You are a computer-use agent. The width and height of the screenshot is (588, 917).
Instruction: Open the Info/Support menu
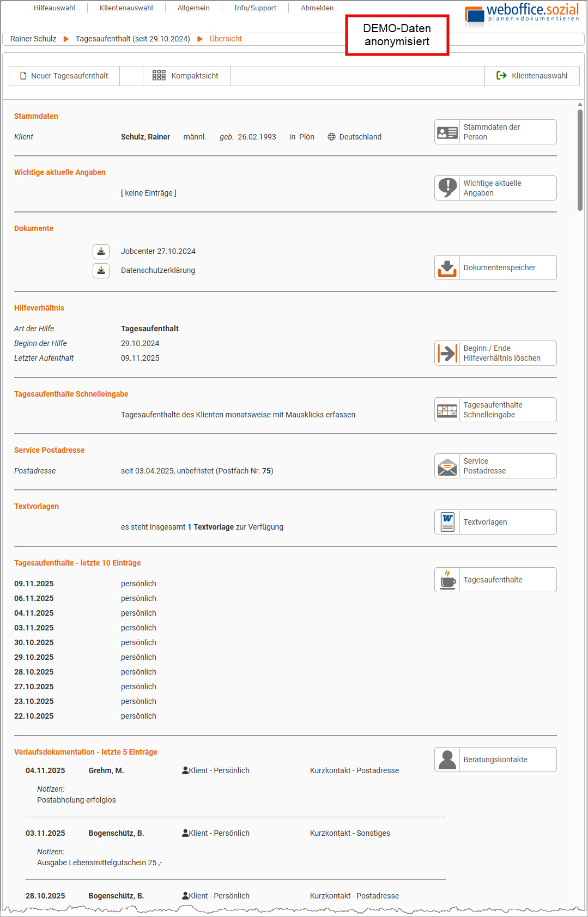click(255, 8)
